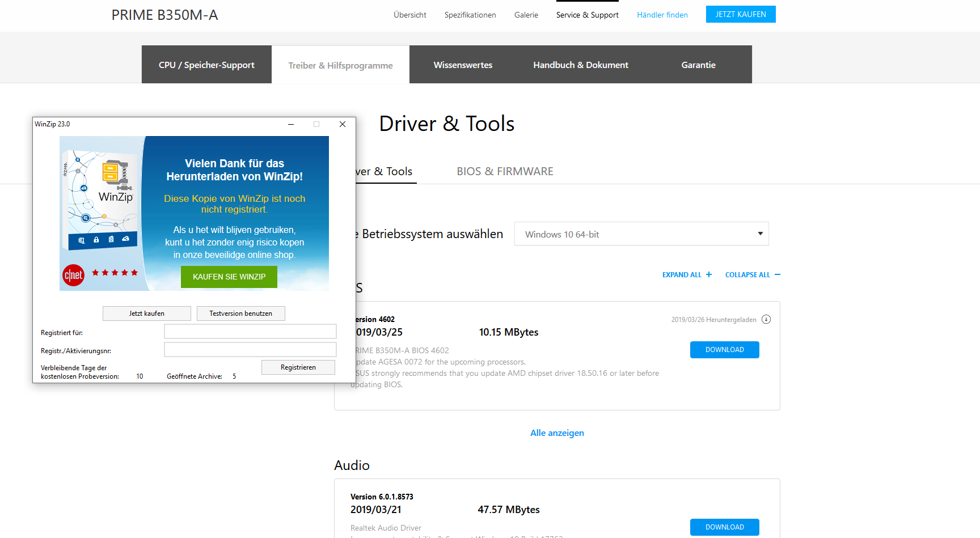Switch to CPU / Speicher-Support tab
The image size is (980, 538).
[x=206, y=65]
